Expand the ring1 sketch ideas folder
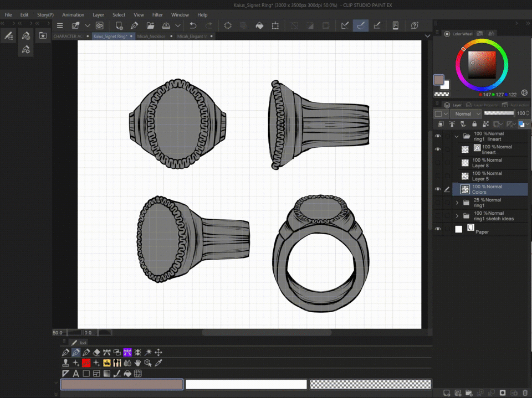This screenshot has width=532, height=398. tap(457, 216)
